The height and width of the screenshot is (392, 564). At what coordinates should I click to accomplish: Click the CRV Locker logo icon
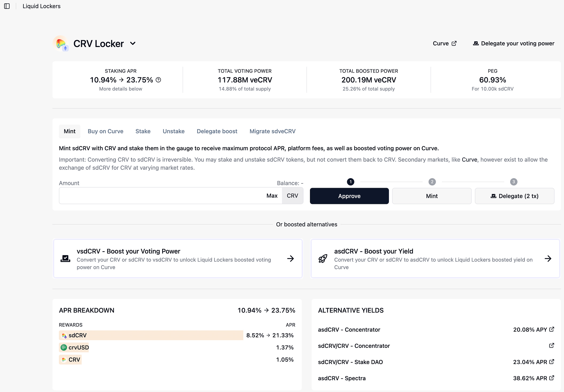tap(60, 43)
